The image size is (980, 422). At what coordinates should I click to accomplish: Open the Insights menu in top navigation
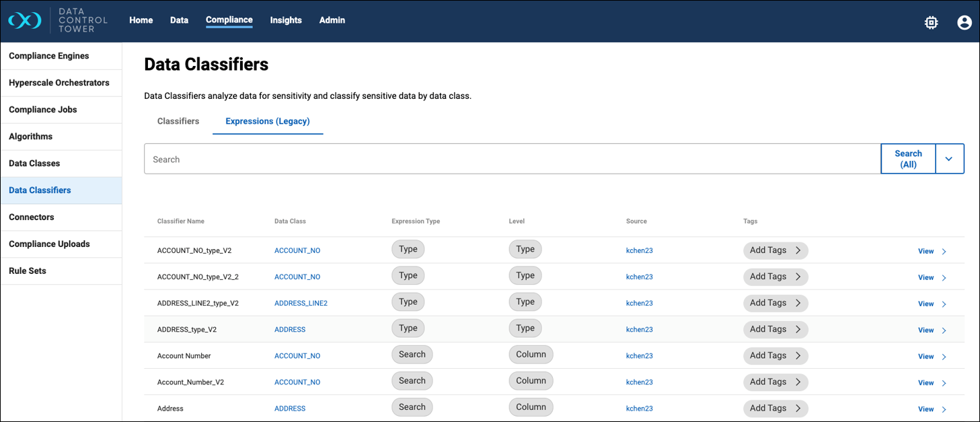pyautogui.click(x=286, y=20)
